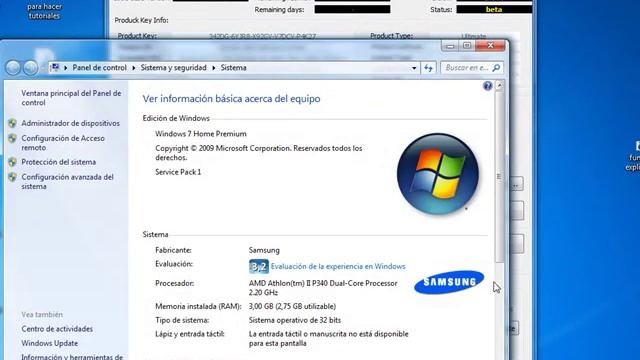Image resolution: width=640 pixels, height=360 pixels.
Task: Open Configuración avanzada del sistema link
Action: point(67,182)
